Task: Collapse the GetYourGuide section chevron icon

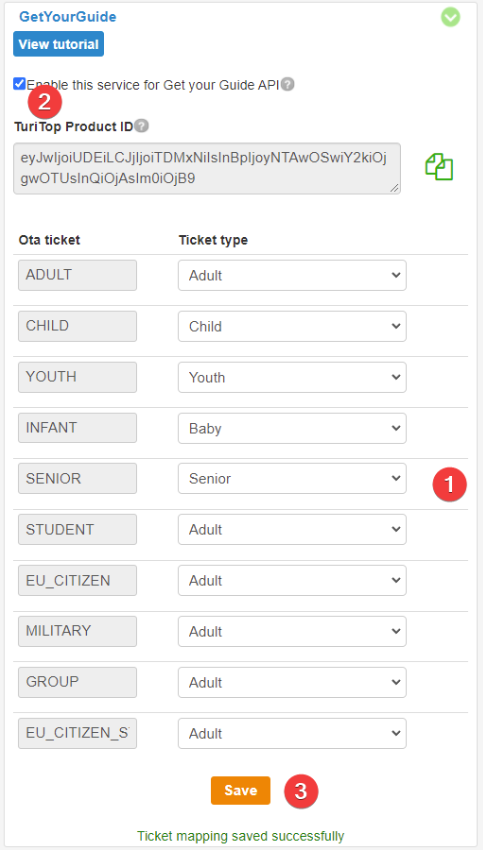Action: [450, 17]
